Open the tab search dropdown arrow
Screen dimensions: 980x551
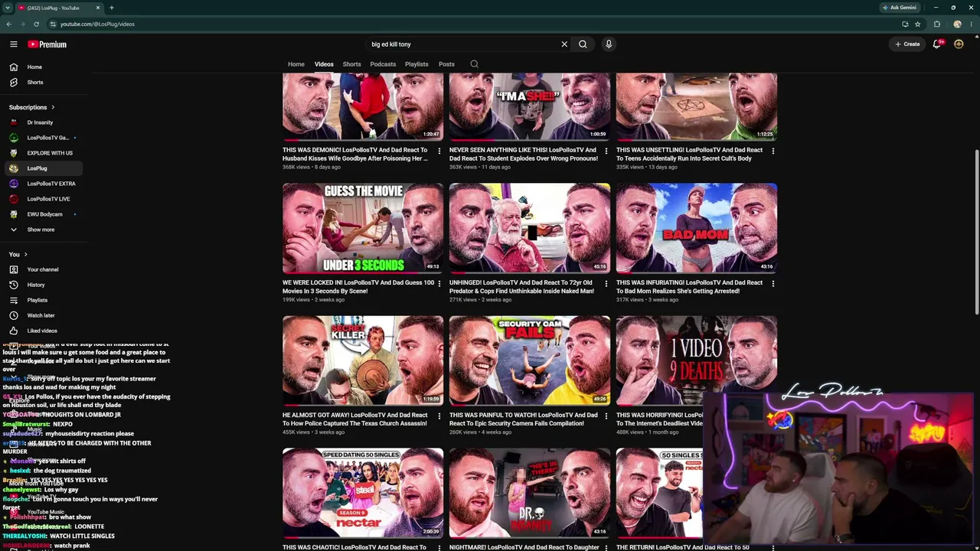click(x=8, y=8)
